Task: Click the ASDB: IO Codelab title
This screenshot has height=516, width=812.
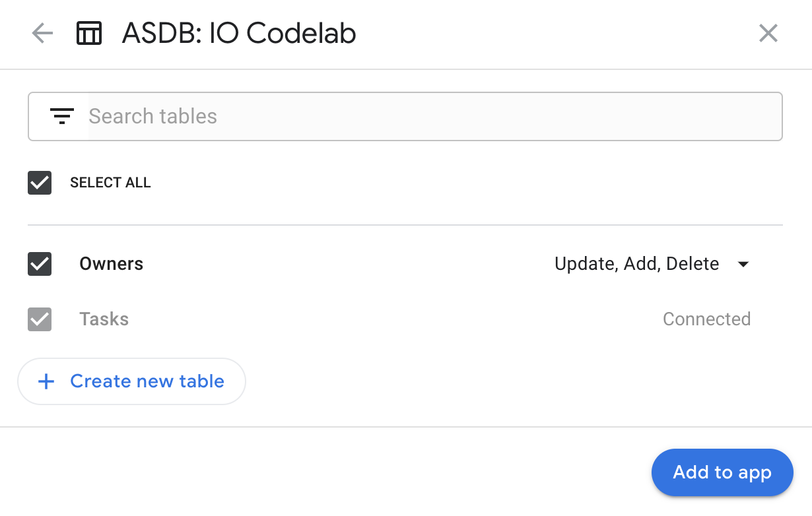Action: [238, 33]
